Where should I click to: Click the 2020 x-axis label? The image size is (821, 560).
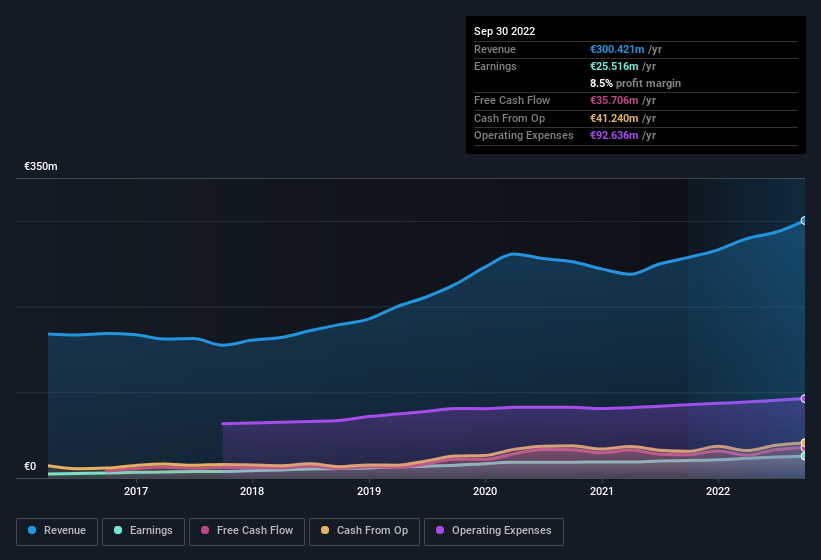click(485, 491)
